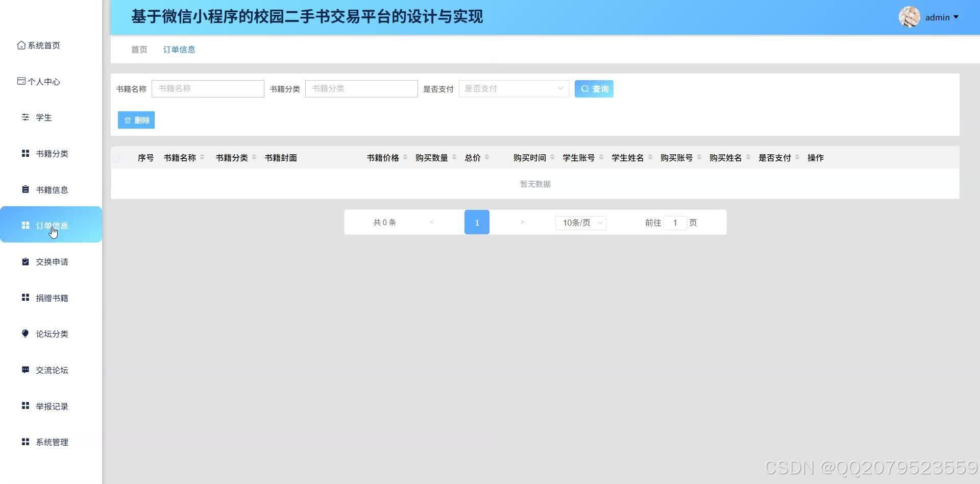Click the checklist icon beside 交换申请
Viewport: 980px width, 484px height.
tap(26, 261)
